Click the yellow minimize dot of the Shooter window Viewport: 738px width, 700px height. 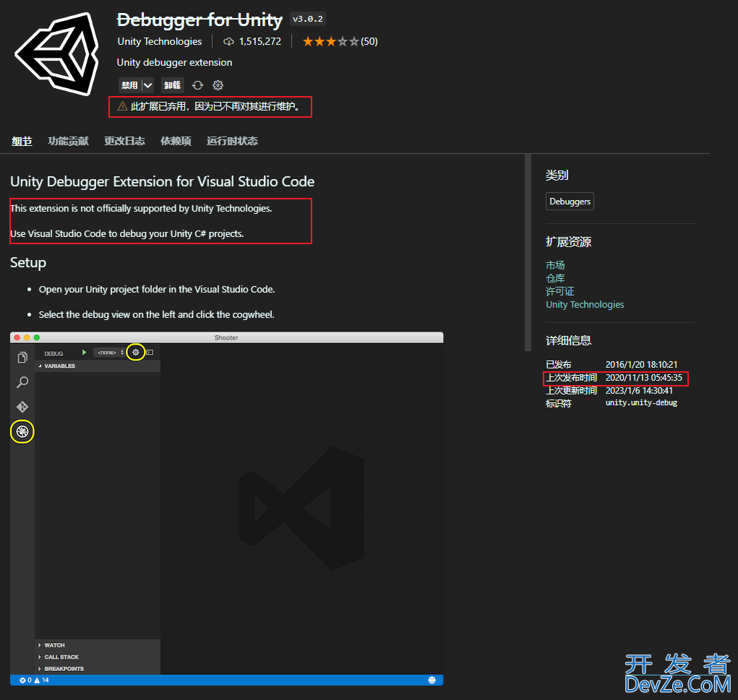[x=27, y=338]
